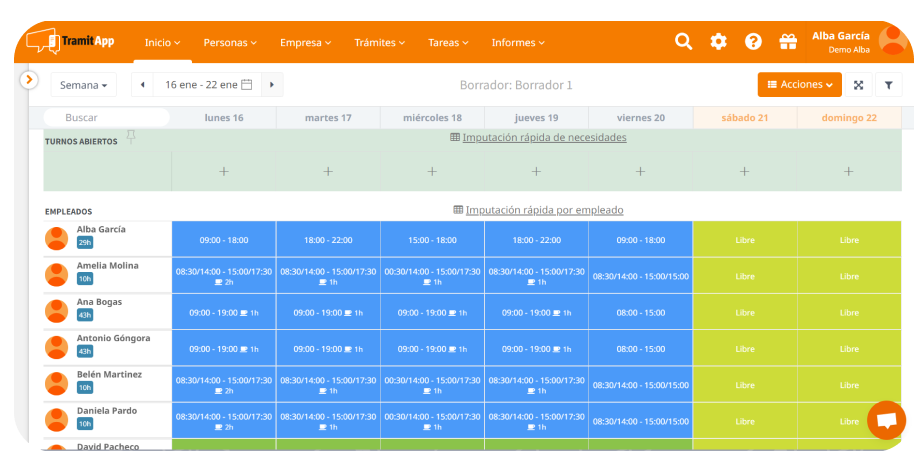Pin the Turnos Abiertos section

coord(130,137)
